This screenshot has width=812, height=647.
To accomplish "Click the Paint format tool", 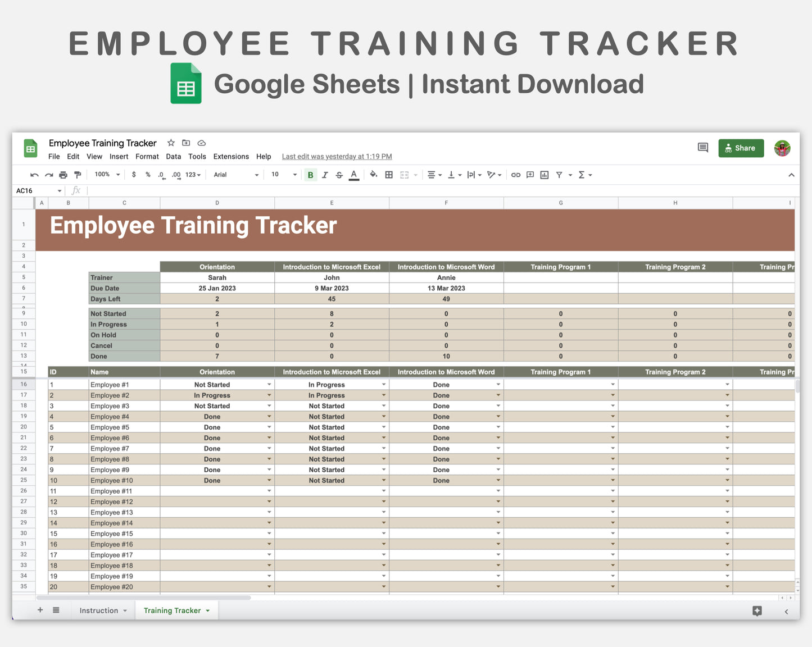I will coord(78,175).
